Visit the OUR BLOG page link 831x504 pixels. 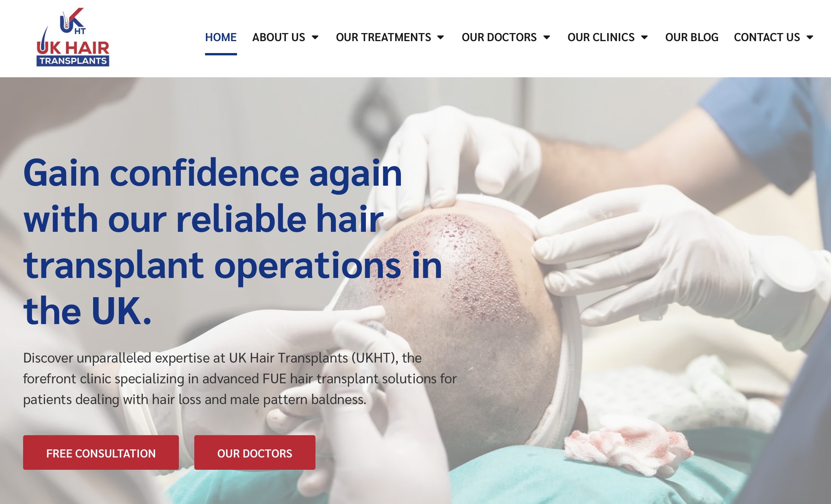click(692, 37)
